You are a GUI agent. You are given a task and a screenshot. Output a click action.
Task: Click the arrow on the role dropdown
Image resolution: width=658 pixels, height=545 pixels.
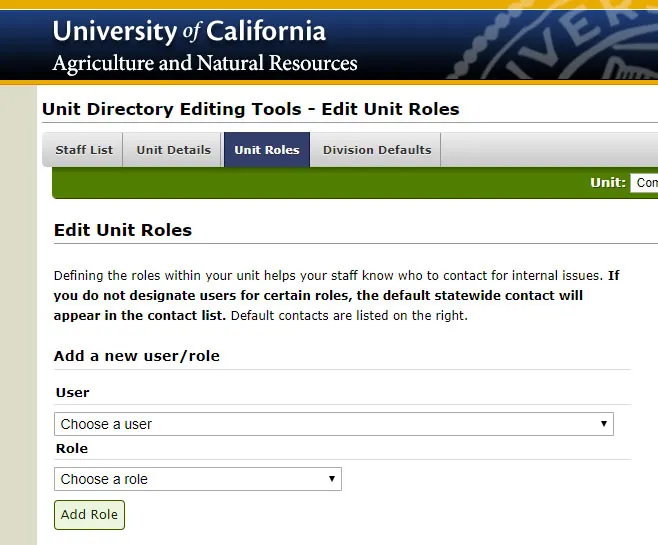tap(331, 479)
